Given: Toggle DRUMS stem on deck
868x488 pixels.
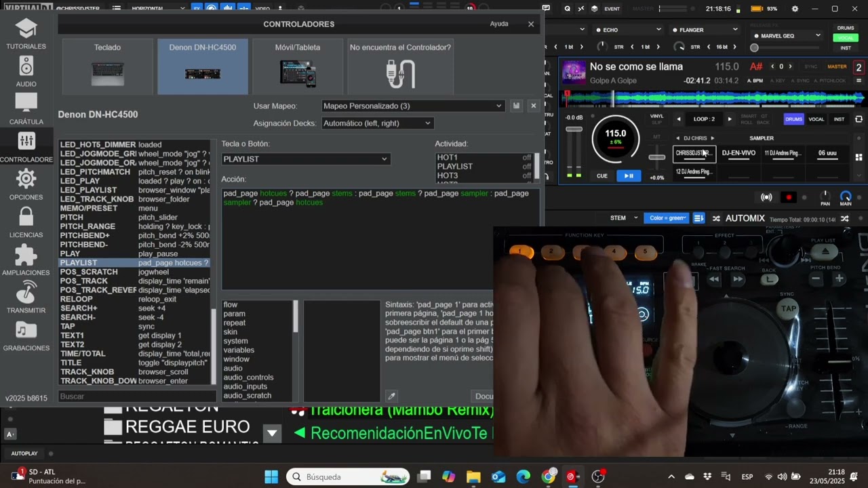Looking at the screenshot, I should pyautogui.click(x=793, y=119).
